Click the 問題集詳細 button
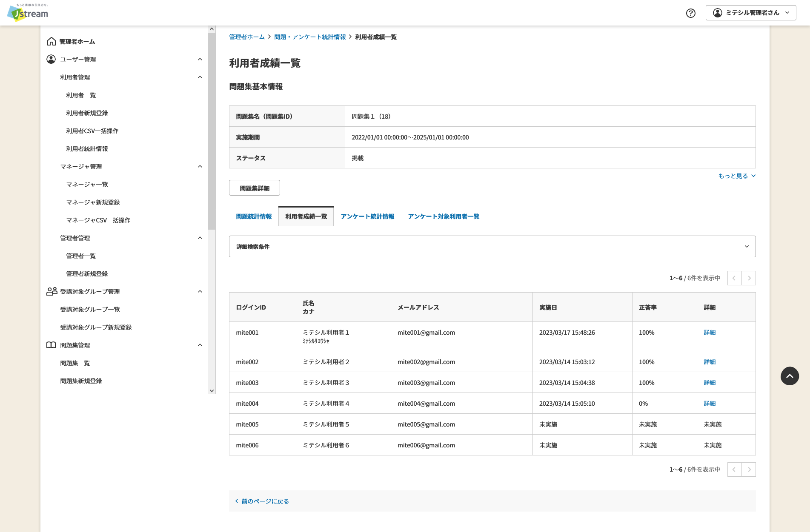Viewport: 810px width, 532px height. click(x=255, y=188)
